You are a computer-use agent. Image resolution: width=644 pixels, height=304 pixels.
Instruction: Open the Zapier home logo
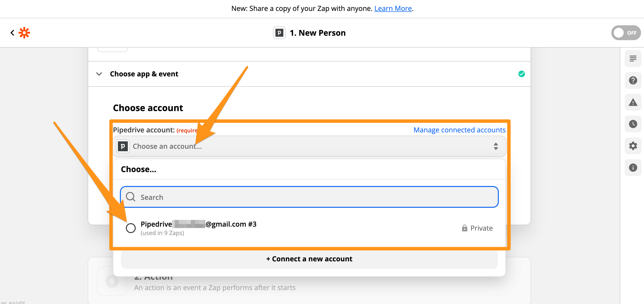point(24,33)
